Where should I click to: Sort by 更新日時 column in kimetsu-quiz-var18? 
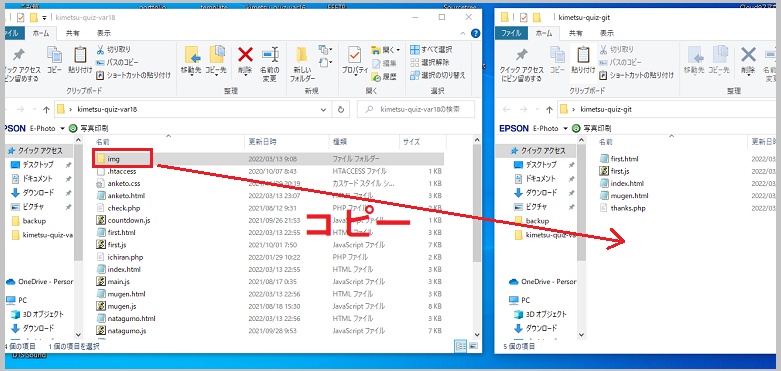[x=286, y=141]
